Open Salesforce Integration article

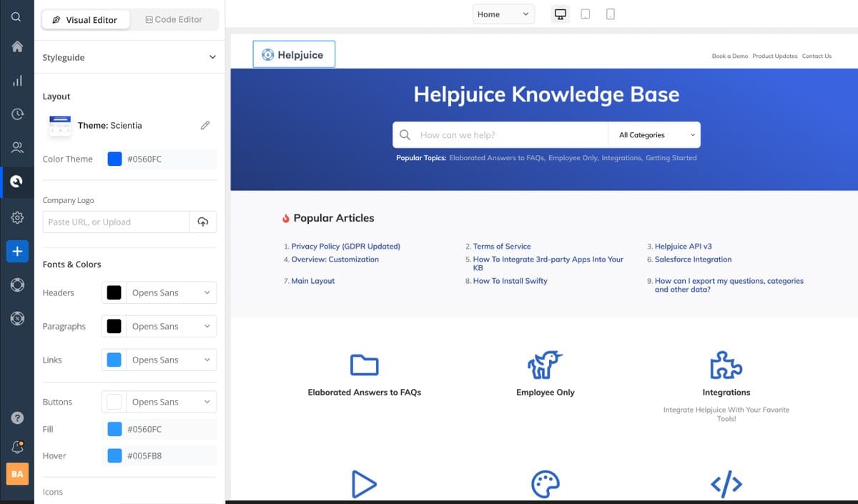point(694,260)
